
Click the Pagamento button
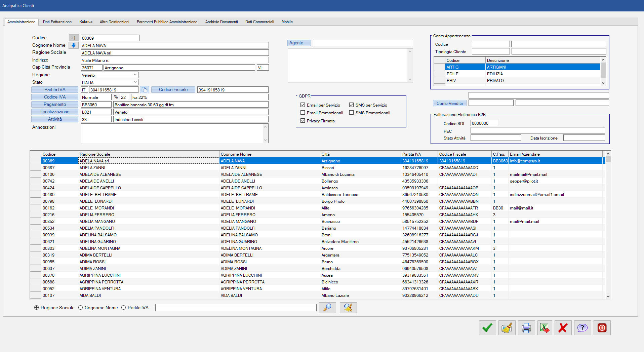[55, 105]
